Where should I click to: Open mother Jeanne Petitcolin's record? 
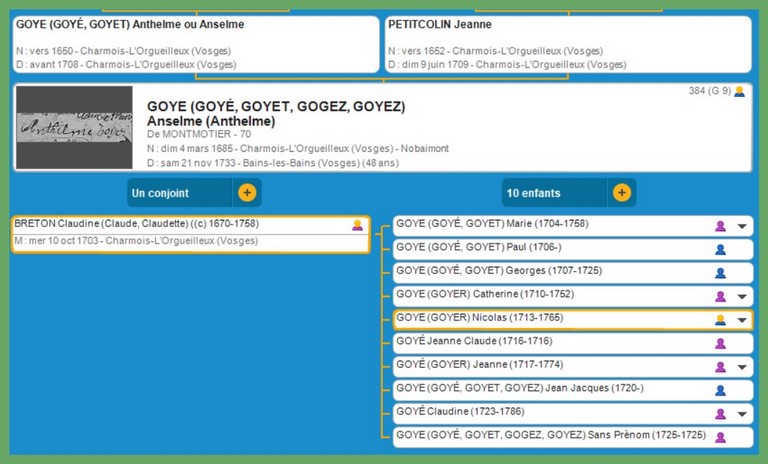[567, 44]
